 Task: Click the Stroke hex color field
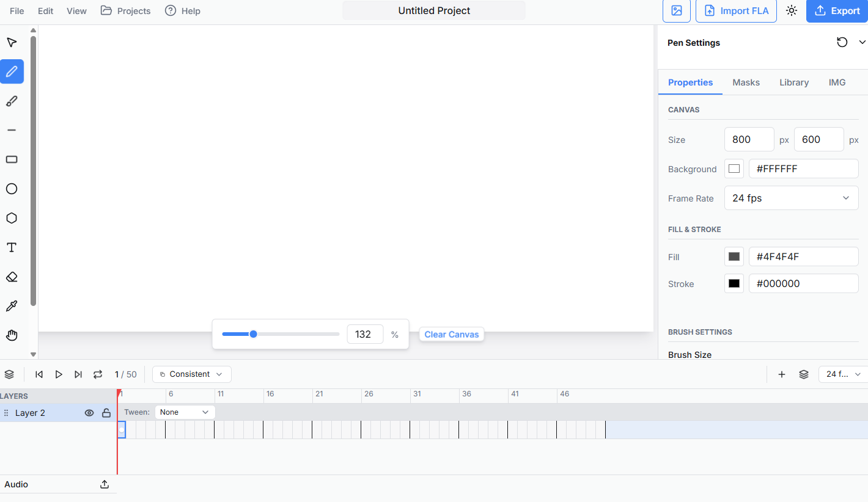pos(804,283)
